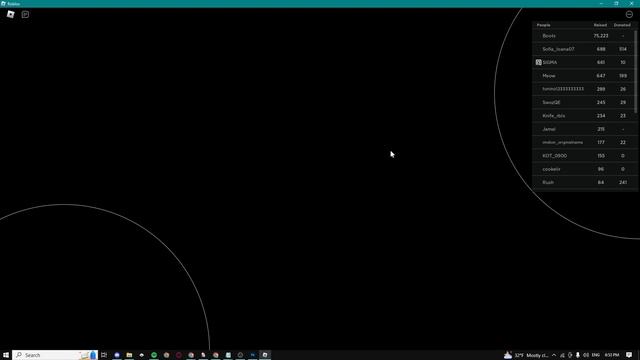This screenshot has width=640, height=360.
Task: Open the taskbar clock
Action: tap(612, 355)
